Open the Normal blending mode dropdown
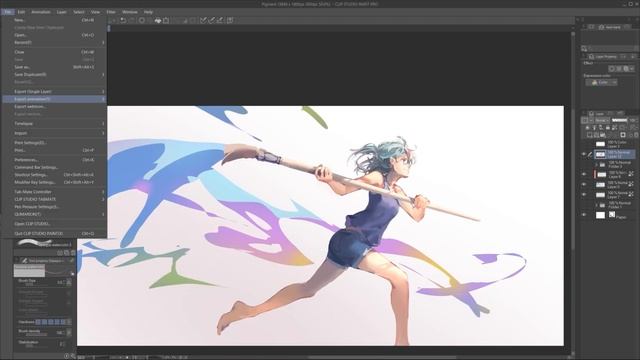Viewport: 640px width, 360px height. 602,120
